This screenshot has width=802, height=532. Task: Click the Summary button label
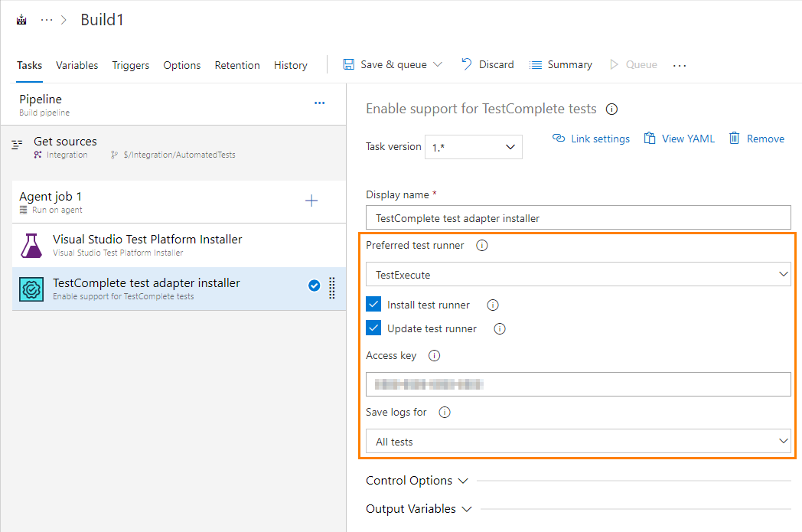pos(570,64)
